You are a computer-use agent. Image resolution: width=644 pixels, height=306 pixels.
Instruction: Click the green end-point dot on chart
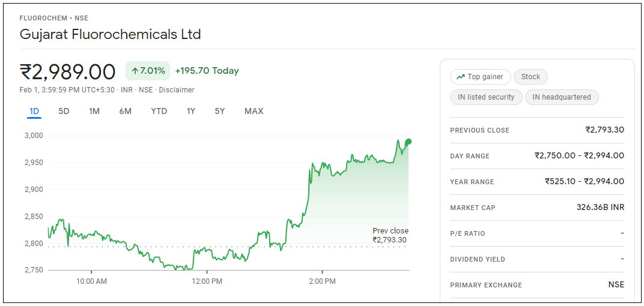click(x=409, y=142)
